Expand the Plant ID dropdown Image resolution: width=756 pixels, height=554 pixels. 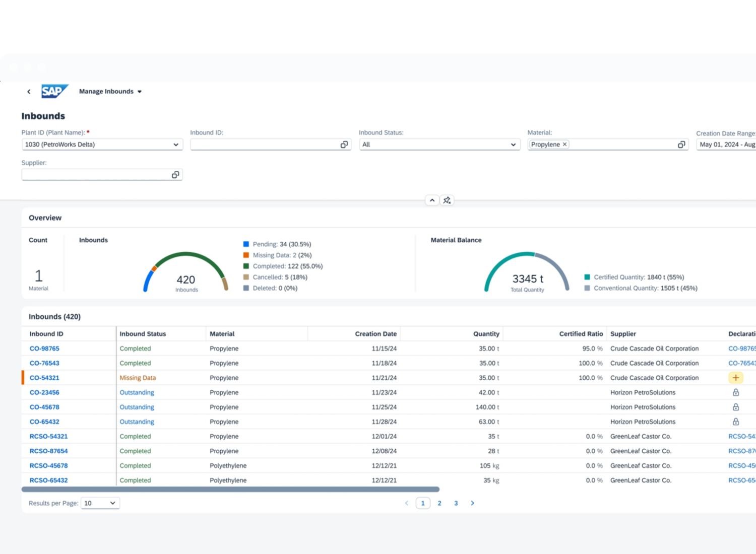[175, 145]
